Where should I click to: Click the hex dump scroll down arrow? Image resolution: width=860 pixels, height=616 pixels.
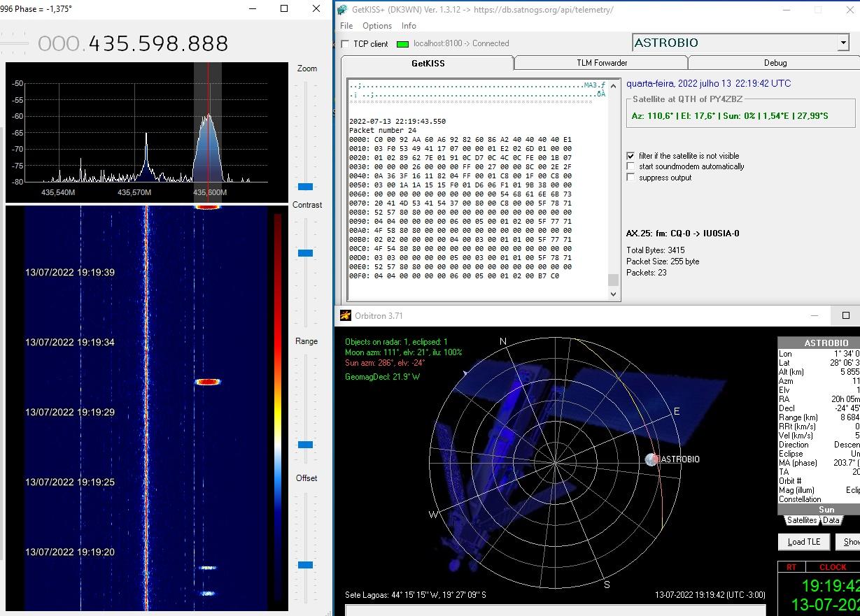(x=613, y=294)
